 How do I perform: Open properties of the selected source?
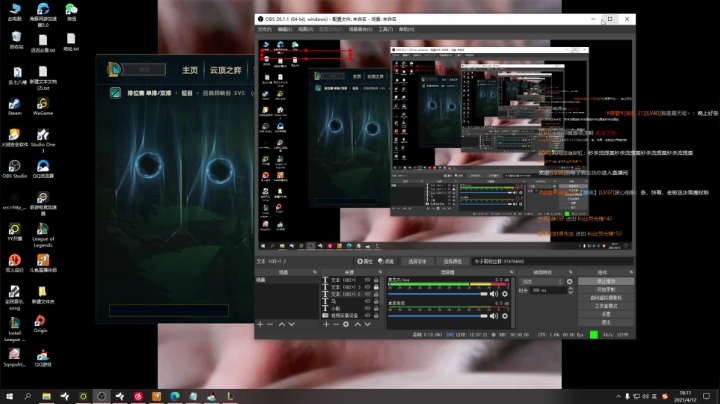(x=365, y=261)
